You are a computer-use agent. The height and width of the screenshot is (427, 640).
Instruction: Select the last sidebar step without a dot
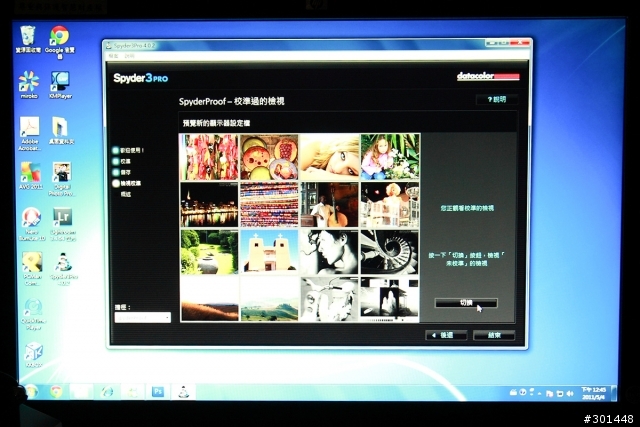(x=126, y=194)
